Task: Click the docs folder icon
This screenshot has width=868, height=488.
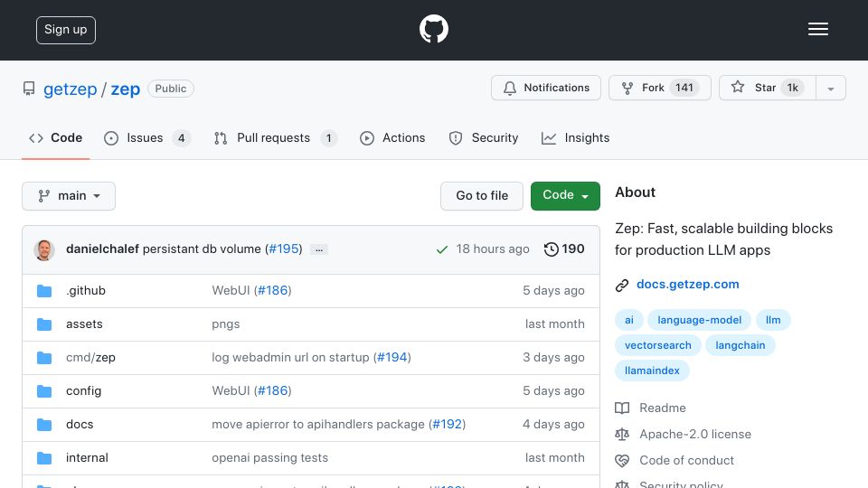Action: point(44,425)
